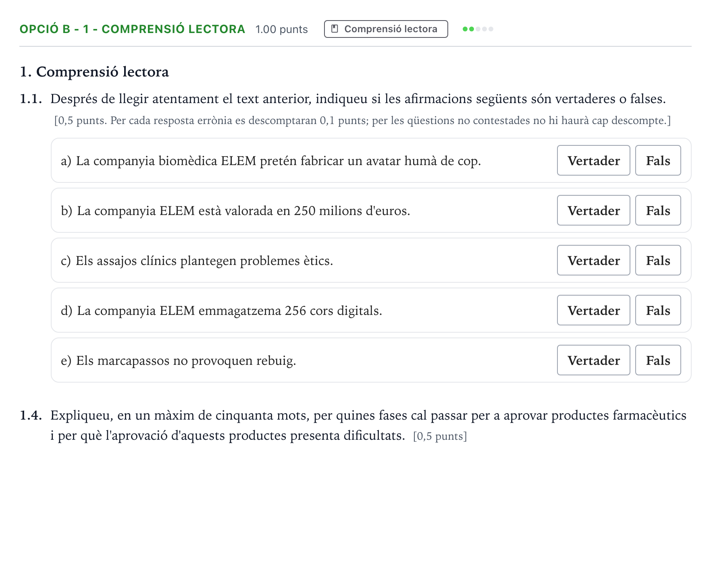Viewport: 711px width, 588px height.
Task: Click the 0,5 punts scoring note for question 1.1
Action: click(x=362, y=120)
